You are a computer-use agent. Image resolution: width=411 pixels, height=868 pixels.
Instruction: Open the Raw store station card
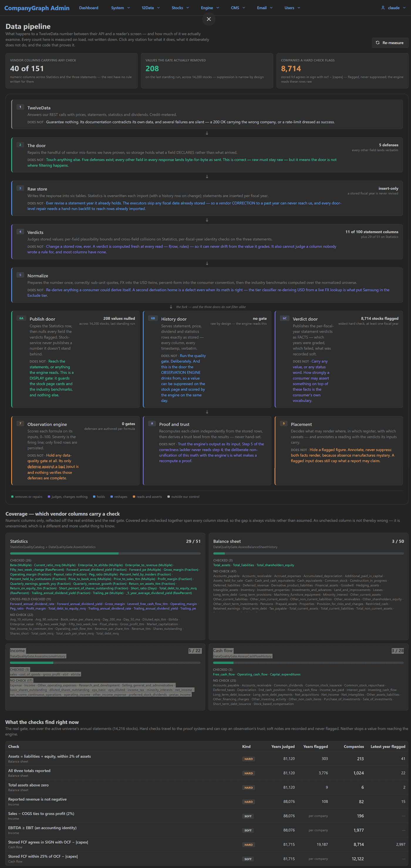coord(207,198)
